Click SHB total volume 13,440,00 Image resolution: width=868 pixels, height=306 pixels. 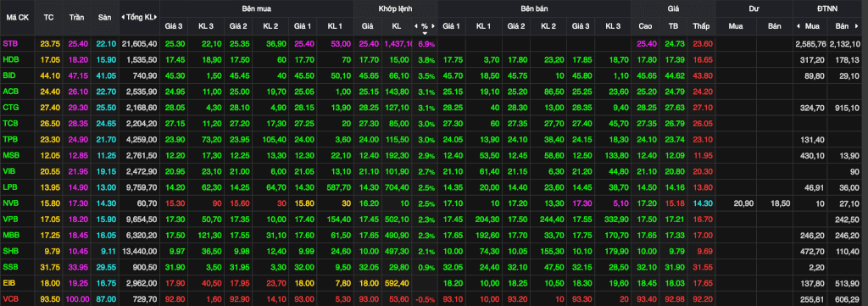click(x=140, y=252)
